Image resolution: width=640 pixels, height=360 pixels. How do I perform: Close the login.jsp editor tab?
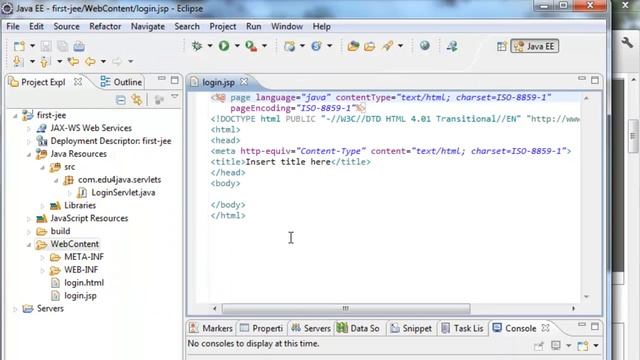point(244,82)
